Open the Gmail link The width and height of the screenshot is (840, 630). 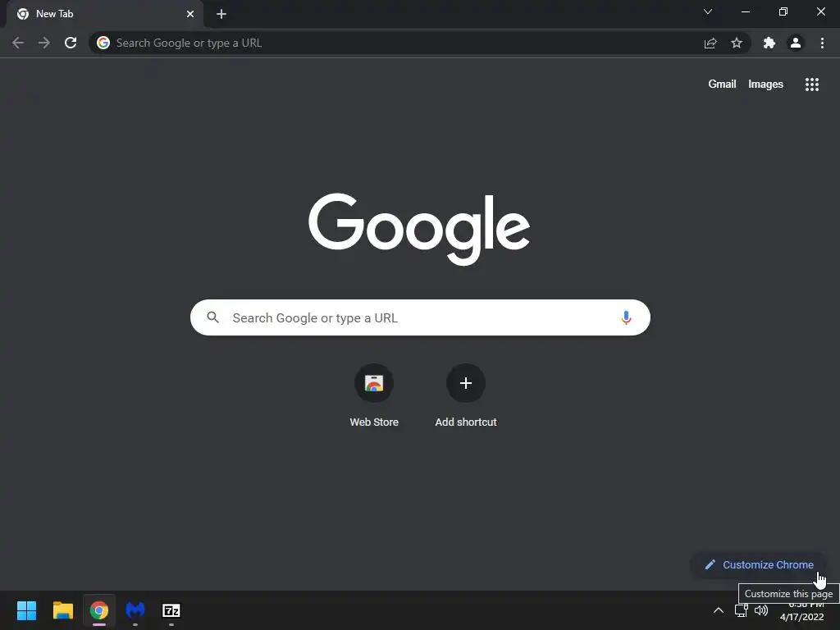coord(722,84)
